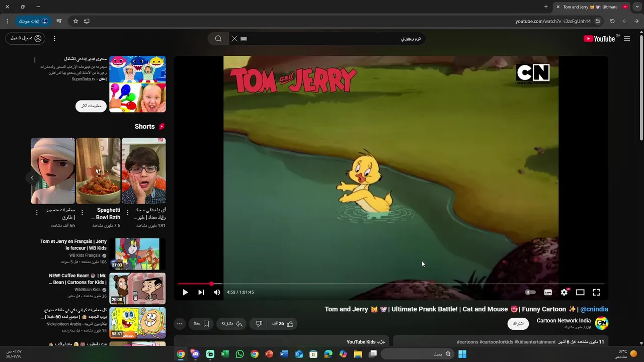
Task: Open the @cnindia link in title
Action: coord(594,309)
